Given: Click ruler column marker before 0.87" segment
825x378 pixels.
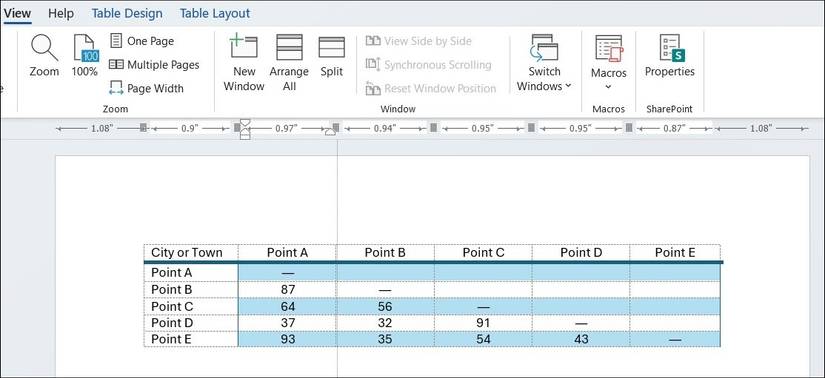Looking at the screenshot, I should click(628, 127).
